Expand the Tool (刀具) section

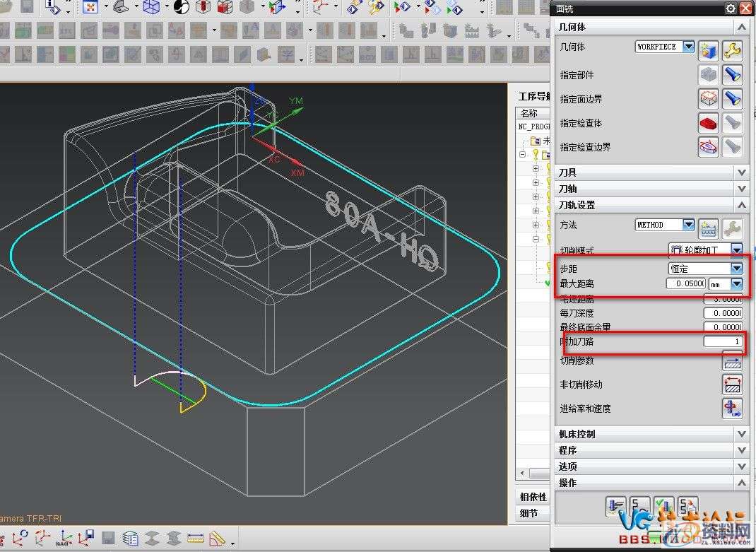pyautogui.click(x=740, y=172)
